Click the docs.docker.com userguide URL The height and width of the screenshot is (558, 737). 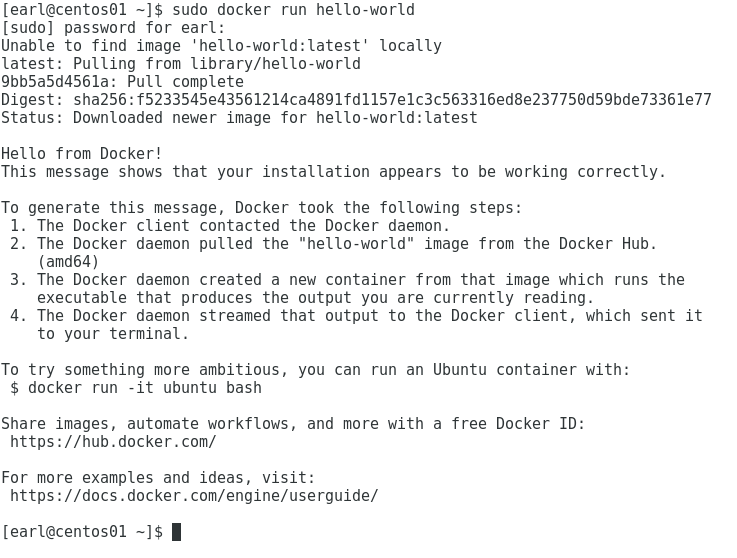(194, 496)
